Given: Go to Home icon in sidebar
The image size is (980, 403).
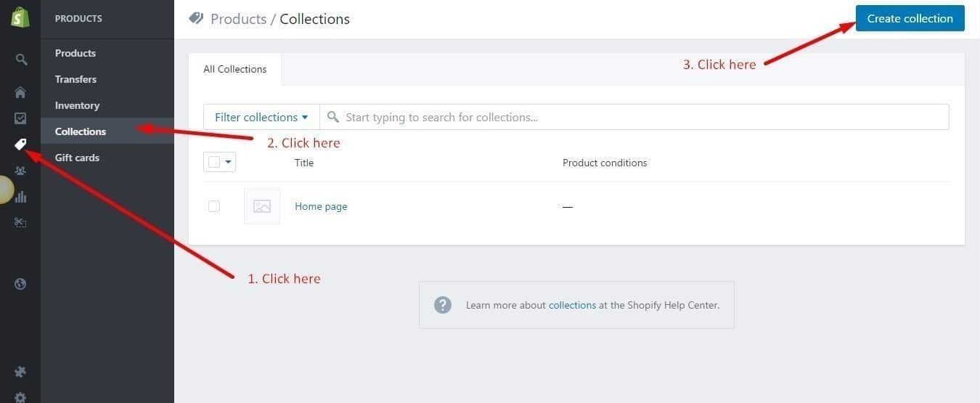Looking at the screenshot, I should point(20,92).
